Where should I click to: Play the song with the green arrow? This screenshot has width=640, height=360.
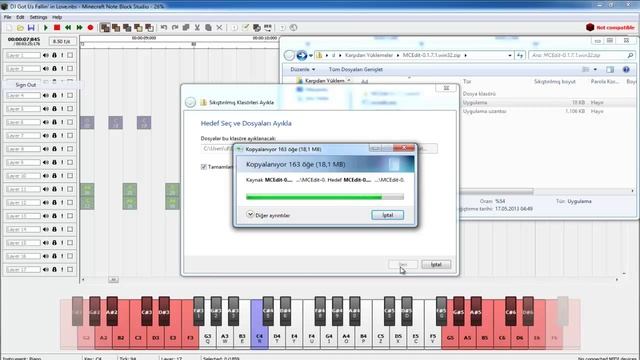(46, 28)
